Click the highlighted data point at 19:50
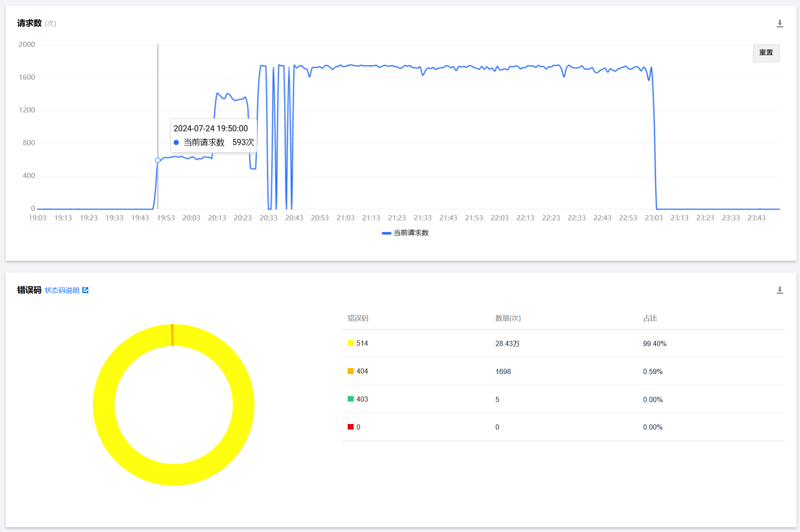This screenshot has width=800, height=532. [158, 160]
